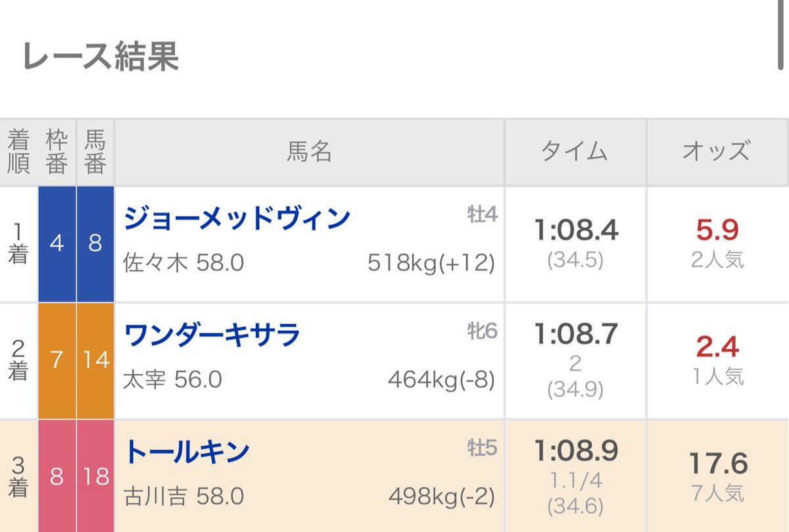Click the オッズ column header
This screenshot has width=789, height=532.
[x=717, y=153]
